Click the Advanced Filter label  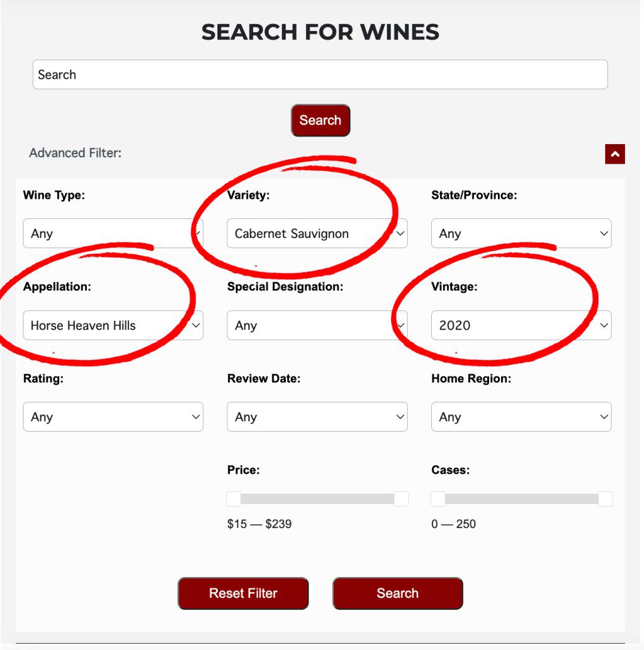point(75,152)
